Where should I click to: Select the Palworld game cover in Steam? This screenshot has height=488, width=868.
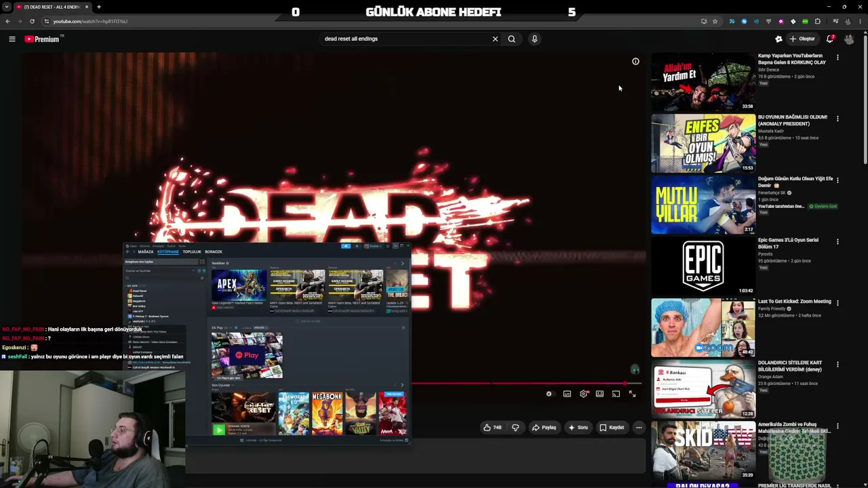click(294, 413)
